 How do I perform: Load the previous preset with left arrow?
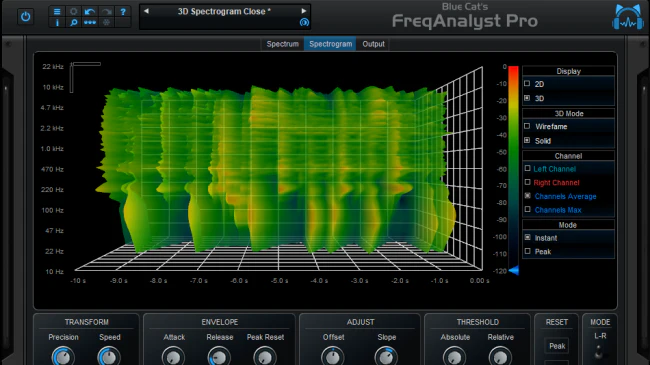(x=146, y=11)
